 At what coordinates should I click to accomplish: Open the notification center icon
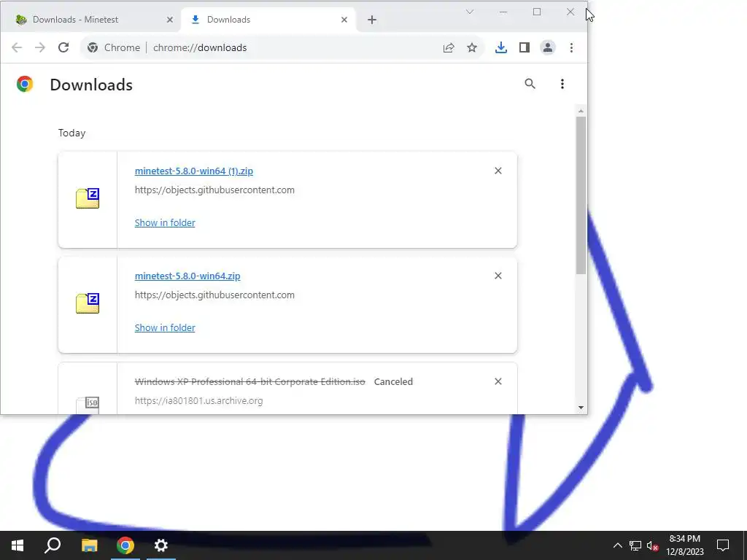(723, 545)
